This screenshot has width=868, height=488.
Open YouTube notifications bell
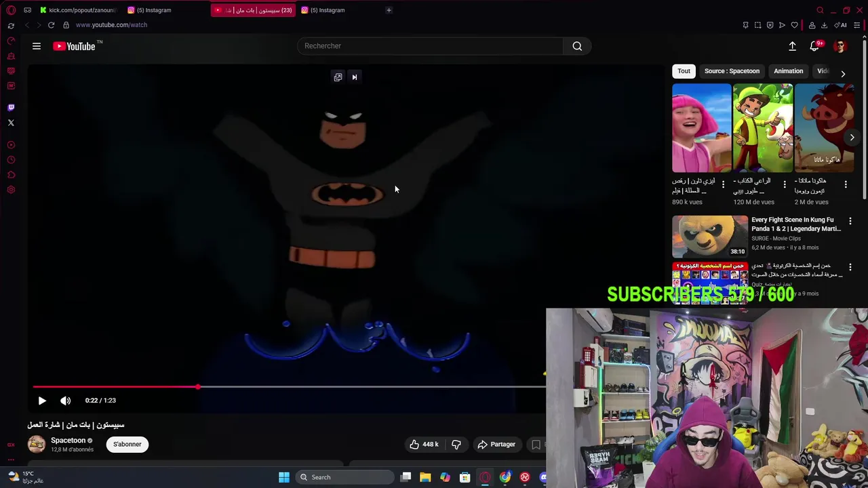(815, 46)
